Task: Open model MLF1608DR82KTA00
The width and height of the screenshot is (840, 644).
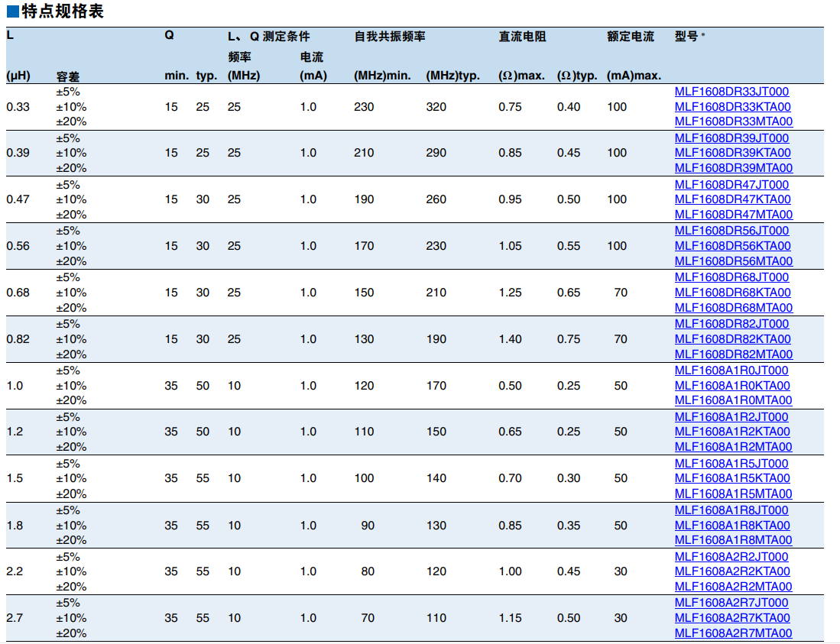Action: pyautogui.click(x=732, y=339)
